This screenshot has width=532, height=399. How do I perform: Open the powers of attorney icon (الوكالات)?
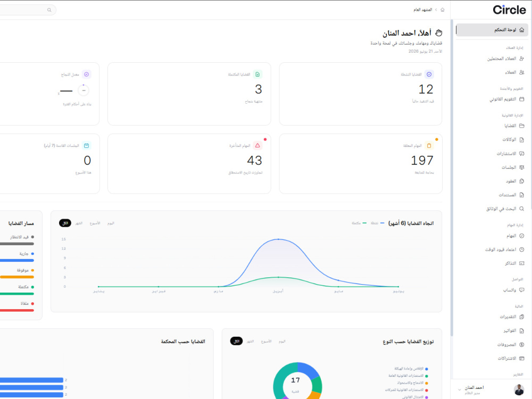[521, 139]
